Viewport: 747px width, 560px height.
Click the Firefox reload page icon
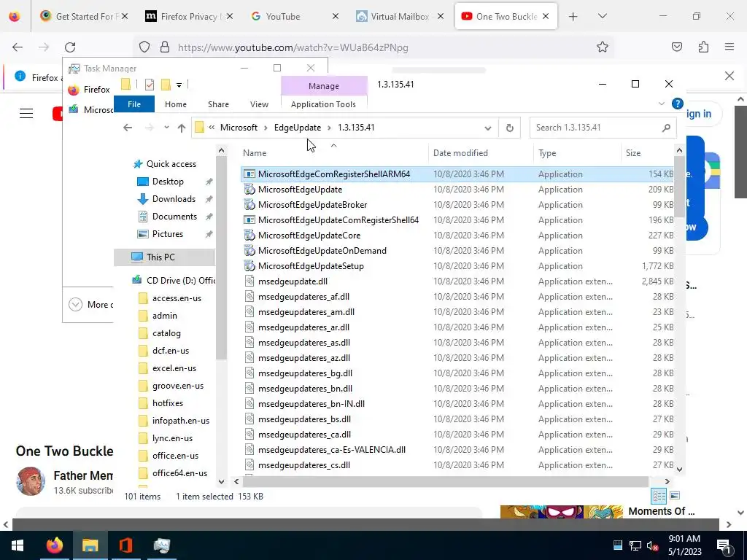(x=70, y=47)
